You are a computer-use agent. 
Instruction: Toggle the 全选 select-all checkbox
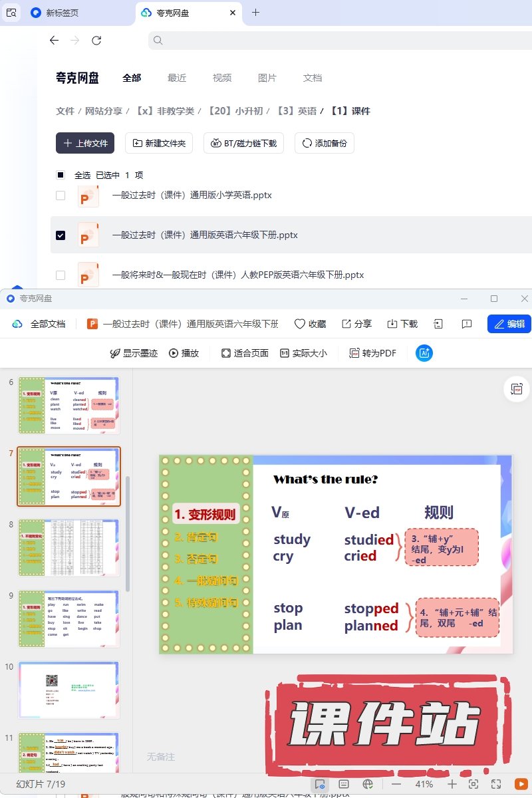tap(61, 175)
